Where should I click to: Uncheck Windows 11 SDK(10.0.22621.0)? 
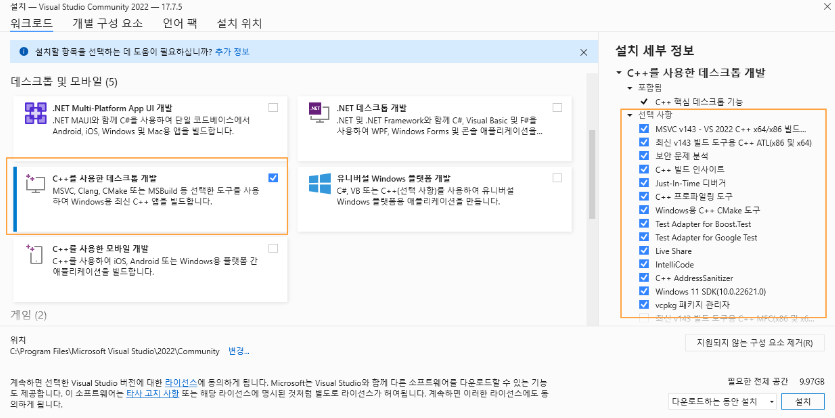(644, 291)
